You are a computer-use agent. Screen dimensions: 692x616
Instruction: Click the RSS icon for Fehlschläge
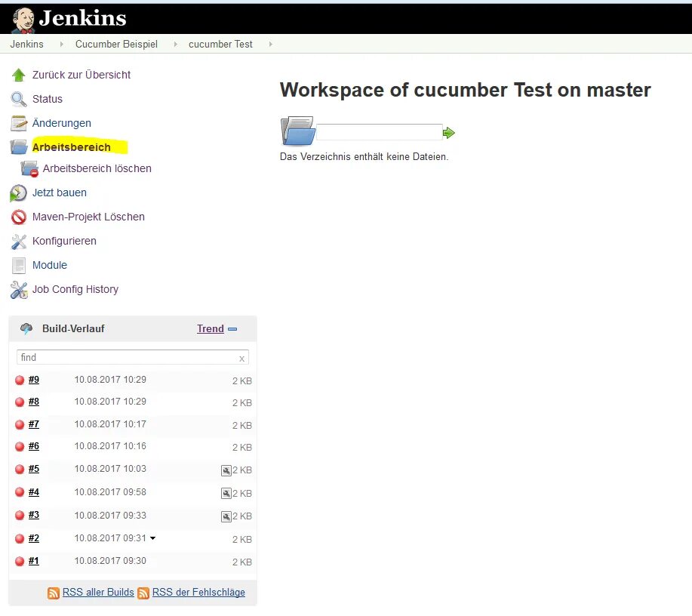(x=143, y=593)
